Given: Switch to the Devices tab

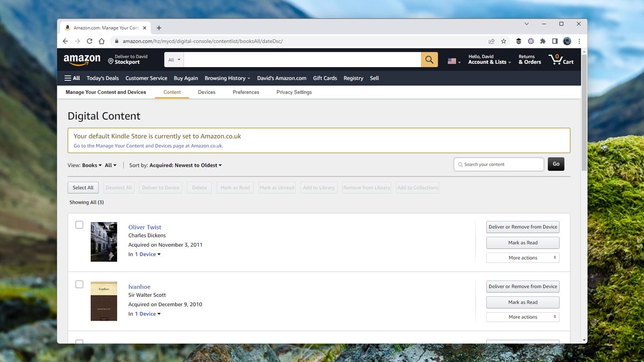Looking at the screenshot, I should (x=207, y=92).
